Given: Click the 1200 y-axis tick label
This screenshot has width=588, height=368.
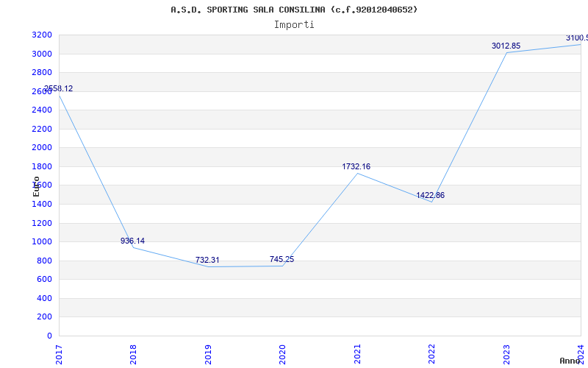Looking at the screenshot, I should [42, 224].
